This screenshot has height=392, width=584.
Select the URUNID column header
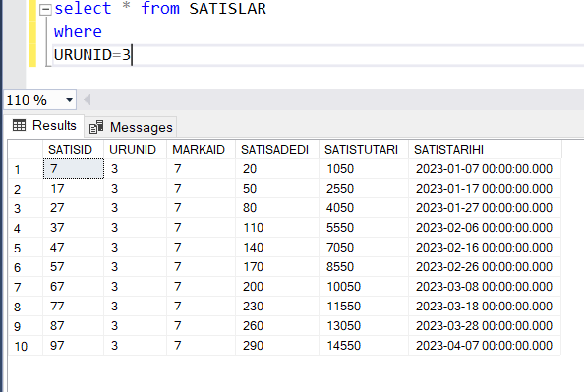[x=136, y=149]
